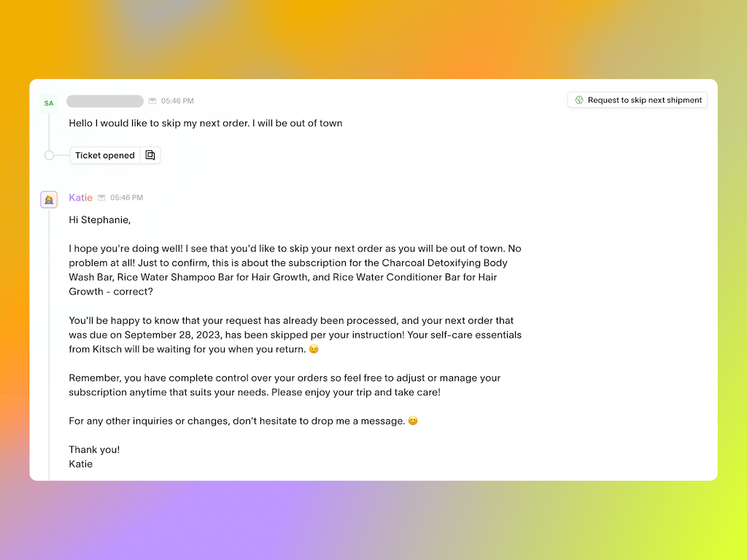Image resolution: width=747 pixels, height=560 pixels.
Task: Click the timeline circle marker before Ticket opened
Action: 49,155
